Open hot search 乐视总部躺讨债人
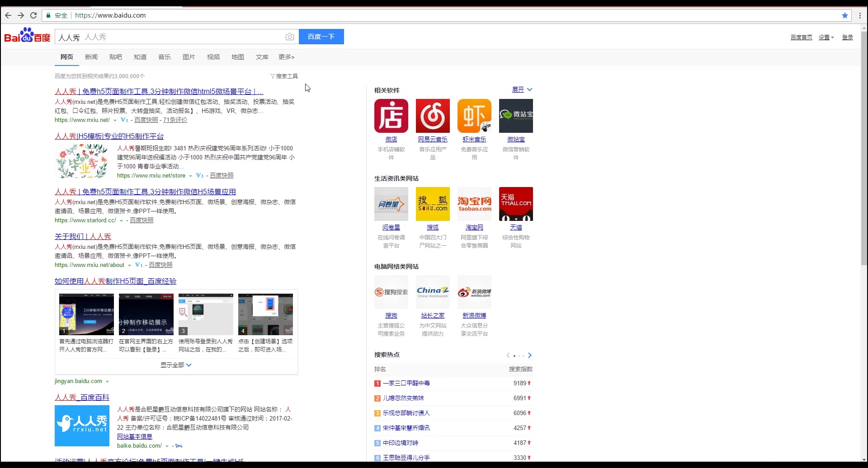 coord(406,413)
